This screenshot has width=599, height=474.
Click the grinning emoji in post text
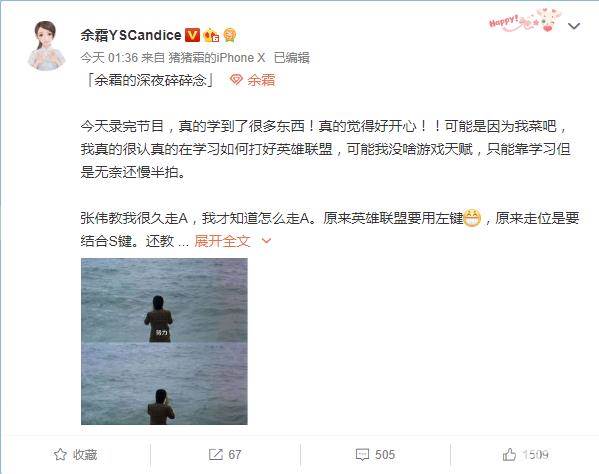click(x=472, y=218)
